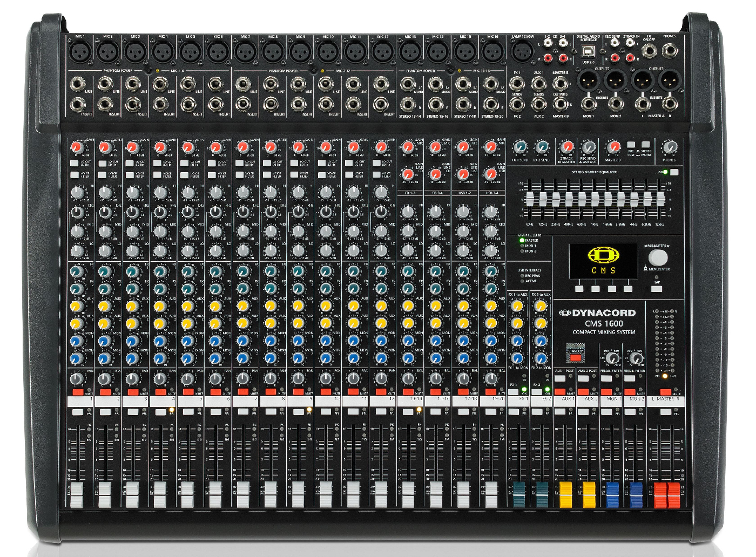Click the PHONES volume knob

[x=670, y=147]
